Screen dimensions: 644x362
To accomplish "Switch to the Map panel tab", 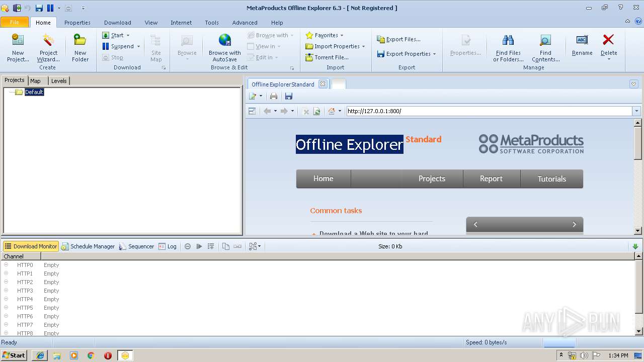I will tap(35, 80).
